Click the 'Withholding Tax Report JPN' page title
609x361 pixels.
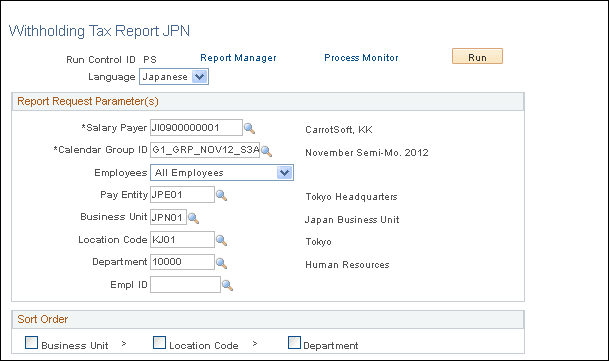point(99,31)
